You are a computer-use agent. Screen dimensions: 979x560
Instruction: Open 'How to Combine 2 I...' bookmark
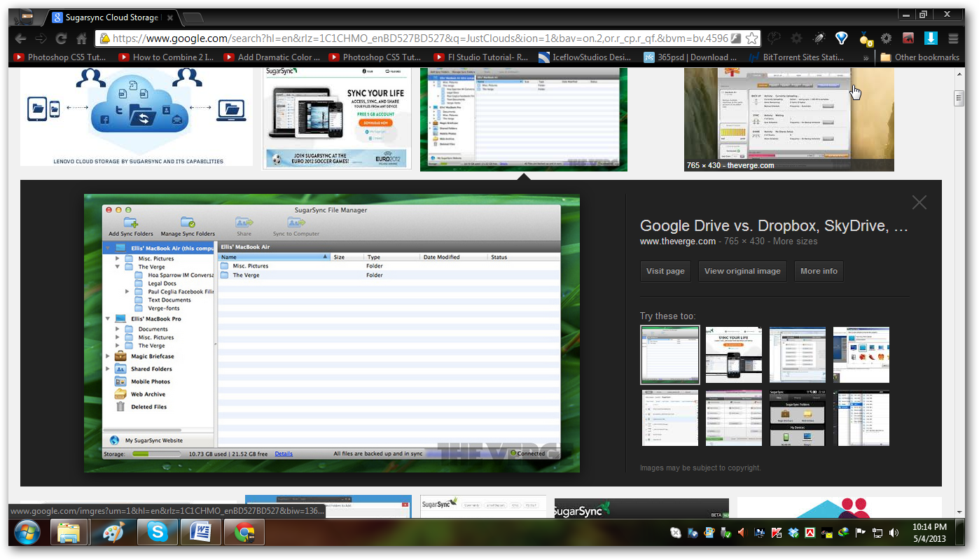point(166,57)
